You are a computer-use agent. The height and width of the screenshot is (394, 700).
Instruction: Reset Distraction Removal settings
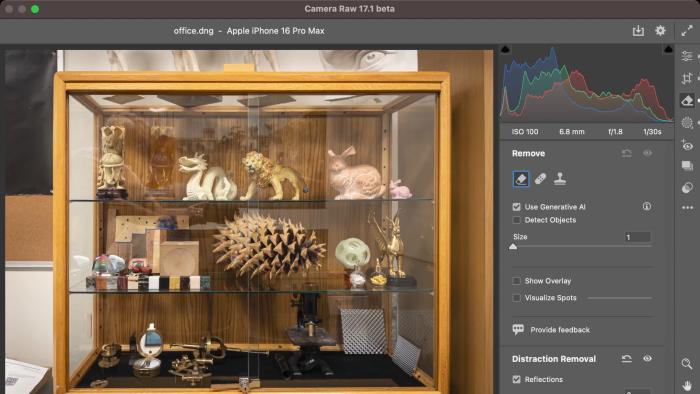(627, 359)
